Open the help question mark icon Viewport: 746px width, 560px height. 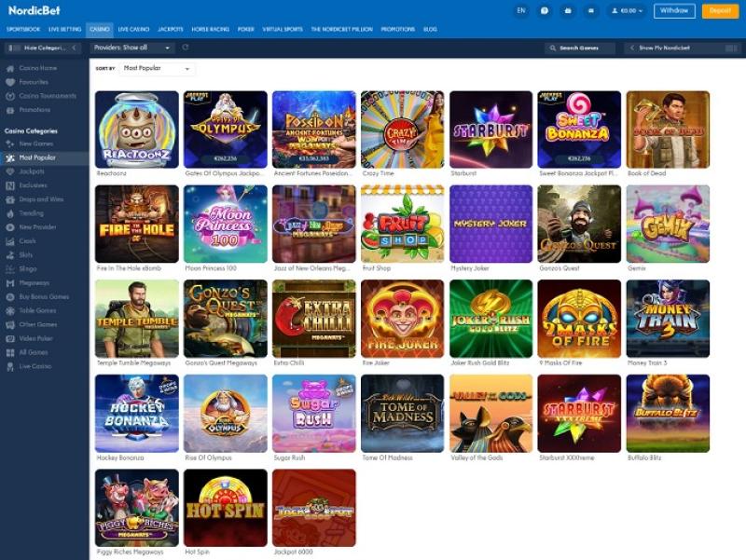coord(546,11)
